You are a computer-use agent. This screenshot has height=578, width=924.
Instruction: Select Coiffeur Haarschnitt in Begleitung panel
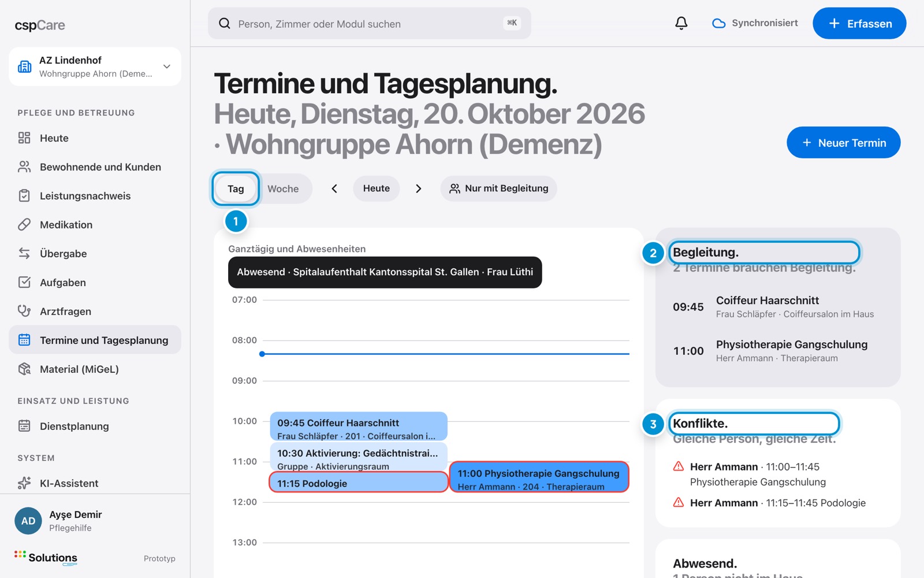point(778,307)
